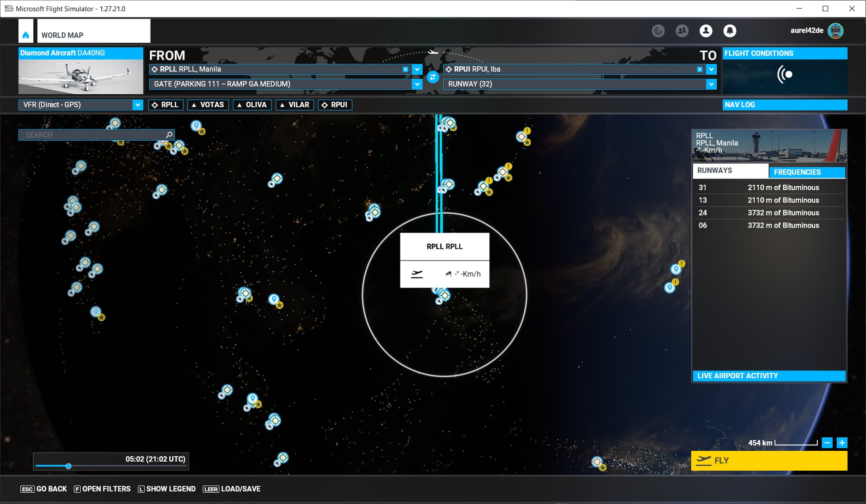Click the live weather flight conditions panel
The width and height of the screenshot is (866, 504).
point(784,75)
